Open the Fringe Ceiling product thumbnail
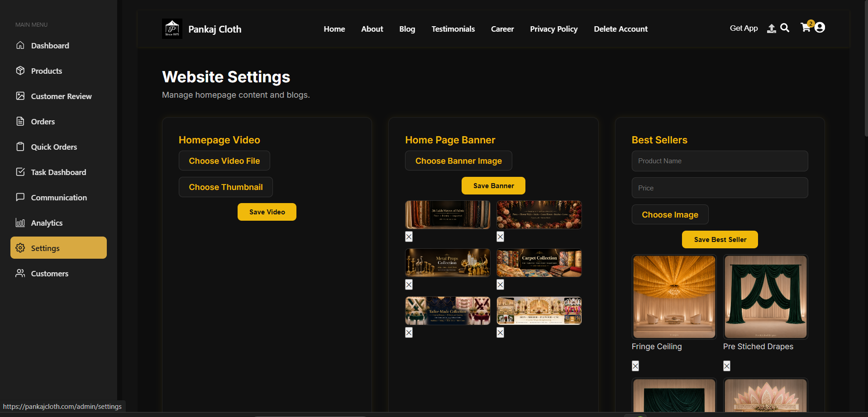 pyautogui.click(x=674, y=297)
